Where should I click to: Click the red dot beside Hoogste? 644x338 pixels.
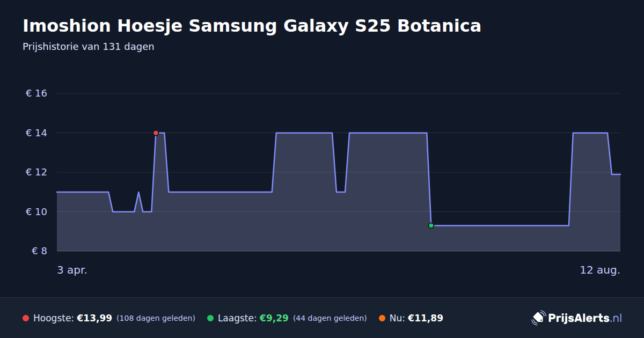pyautogui.click(x=26, y=318)
